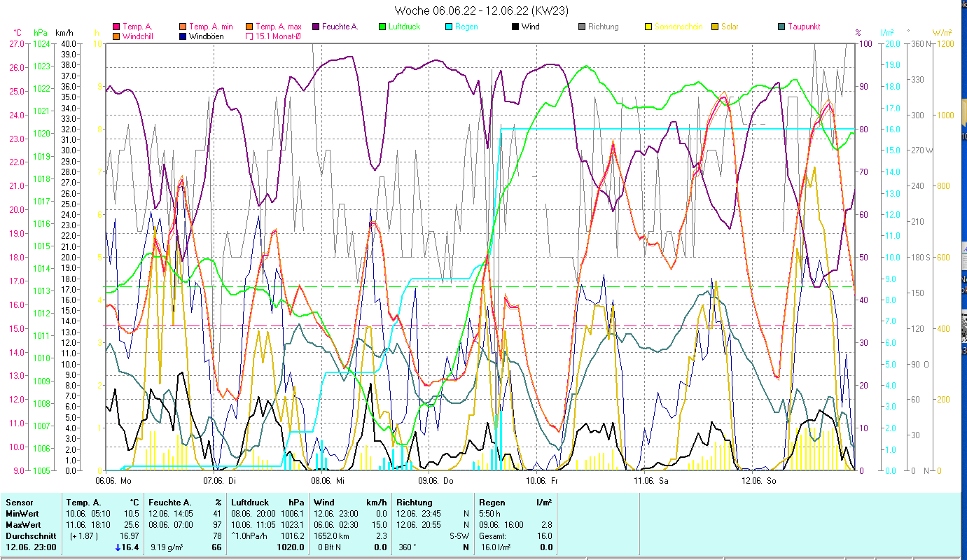Click the "5:50 h" rain duration
This screenshot has height=560, width=967.
[x=490, y=514]
